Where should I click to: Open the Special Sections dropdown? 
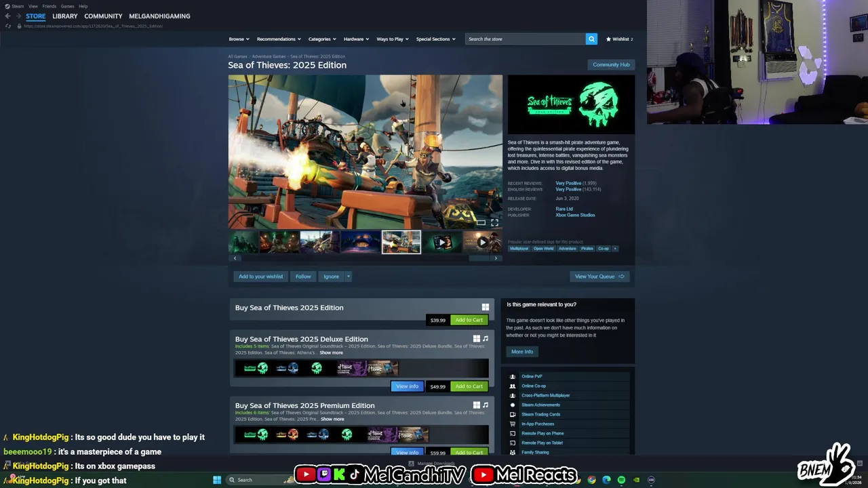[x=435, y=39]
